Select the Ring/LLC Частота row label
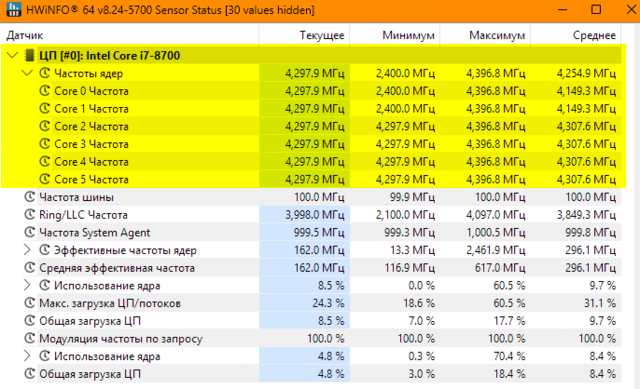 click(x=83, y=215)
